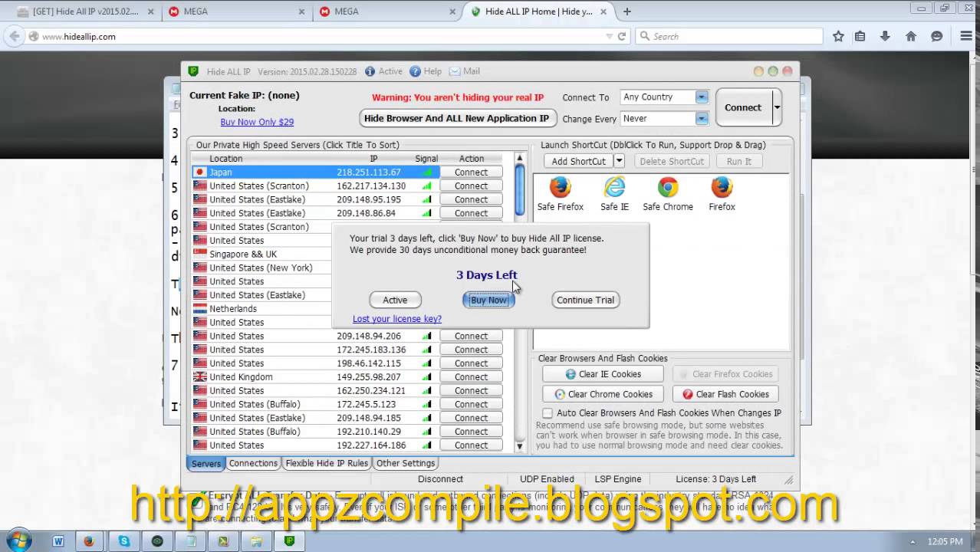
Task: Open Help from Hide ALL IP title bar
Action: click(x=426, y=71)
